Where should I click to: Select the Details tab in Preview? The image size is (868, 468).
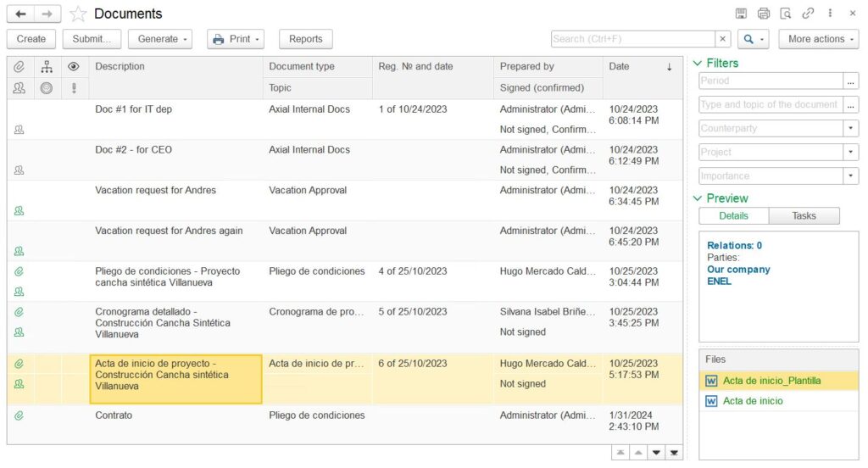click(733, 216)
